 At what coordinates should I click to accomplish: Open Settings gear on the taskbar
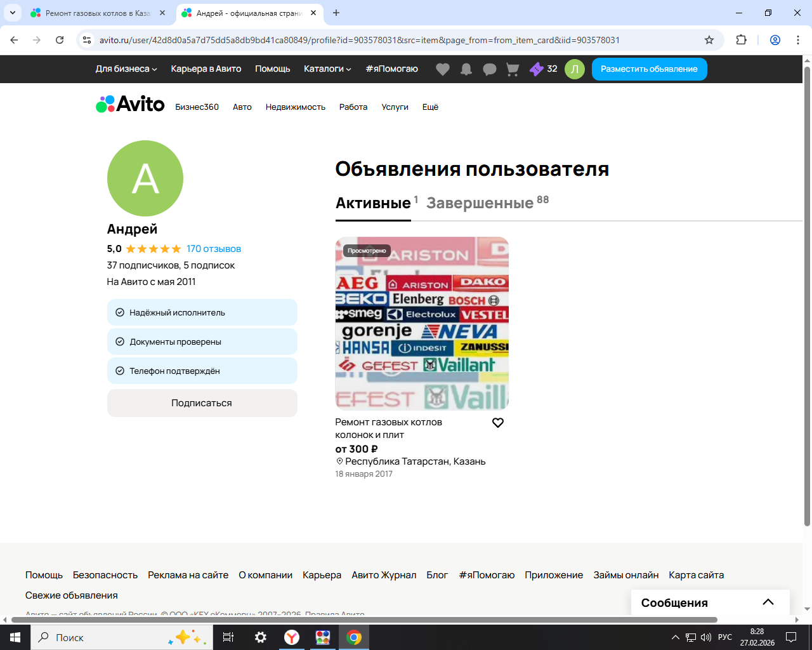[x=261, y=637]
